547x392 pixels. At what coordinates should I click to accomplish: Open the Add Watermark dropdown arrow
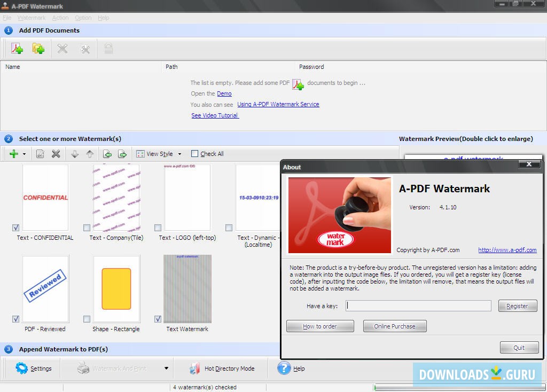tap(24, 154)
